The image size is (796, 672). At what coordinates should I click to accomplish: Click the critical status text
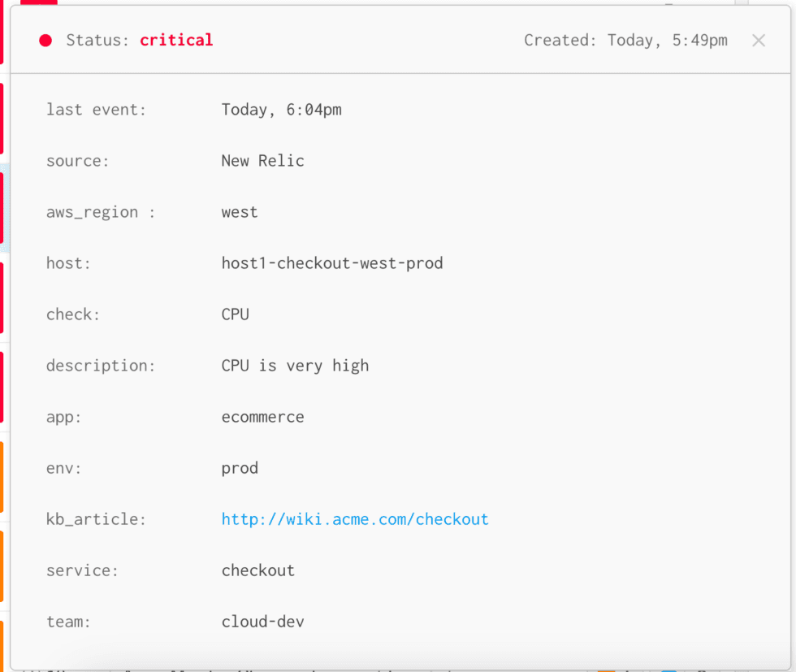pyautogui.click(x=176, y=40)
